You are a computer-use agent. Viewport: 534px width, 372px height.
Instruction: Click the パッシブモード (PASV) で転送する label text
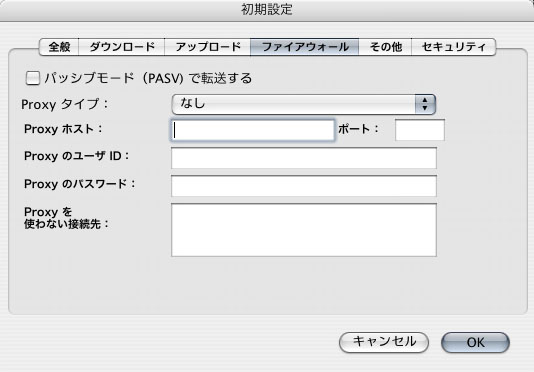148,78
